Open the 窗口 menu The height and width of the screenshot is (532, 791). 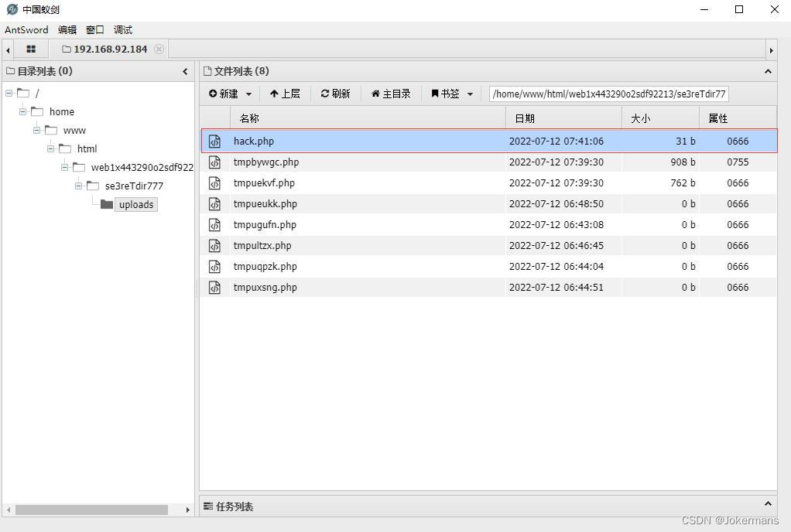pos(95,29)
